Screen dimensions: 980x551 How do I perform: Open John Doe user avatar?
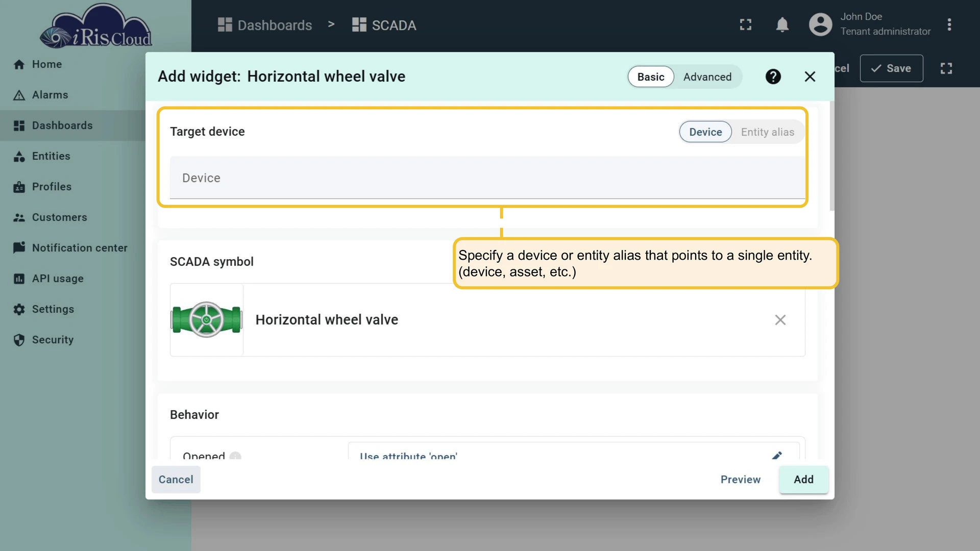click(820, 24)
